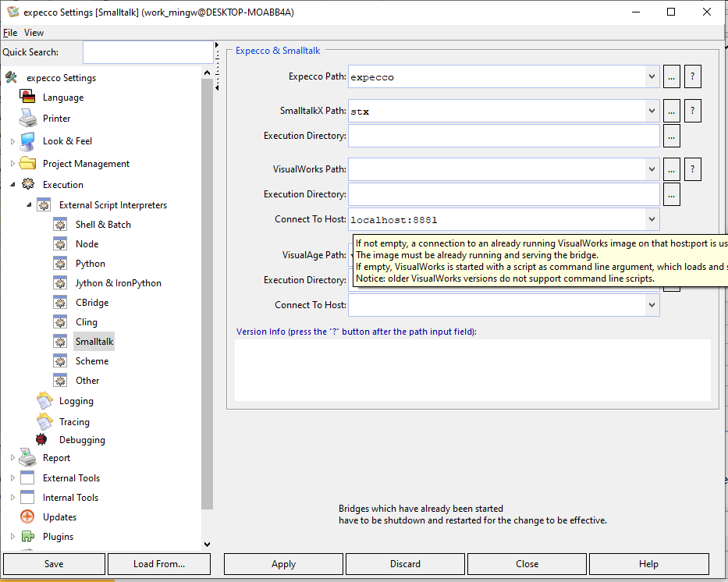Expand the VisualWorks Connect To Host dropdown
The height and width of the screenshot is (582, 728).
[652, 219]
